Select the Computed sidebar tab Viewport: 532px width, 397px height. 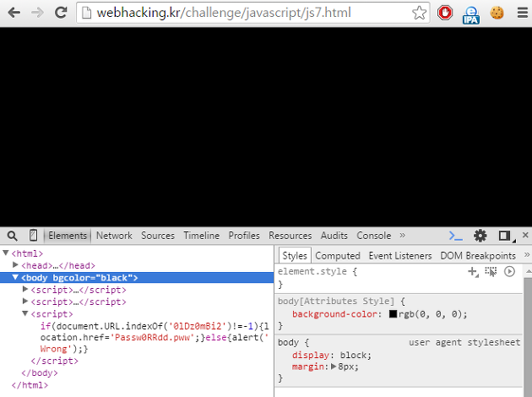point(338,255)
